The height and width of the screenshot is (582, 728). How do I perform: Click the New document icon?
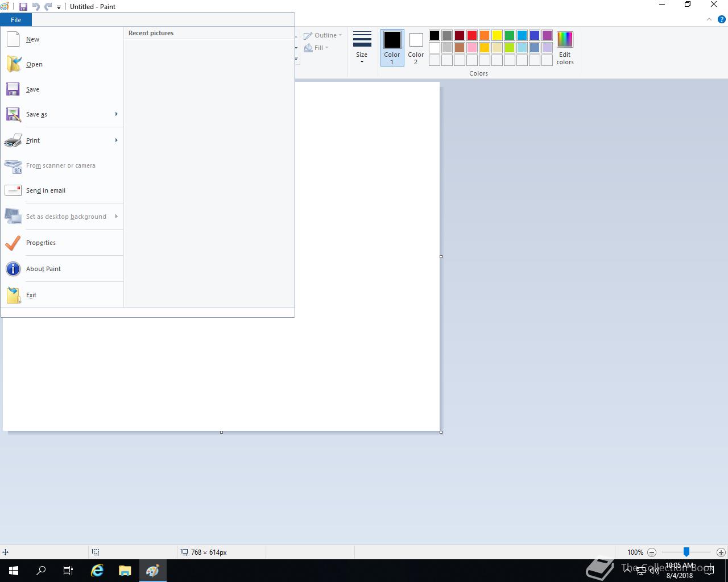pos(13,39)
